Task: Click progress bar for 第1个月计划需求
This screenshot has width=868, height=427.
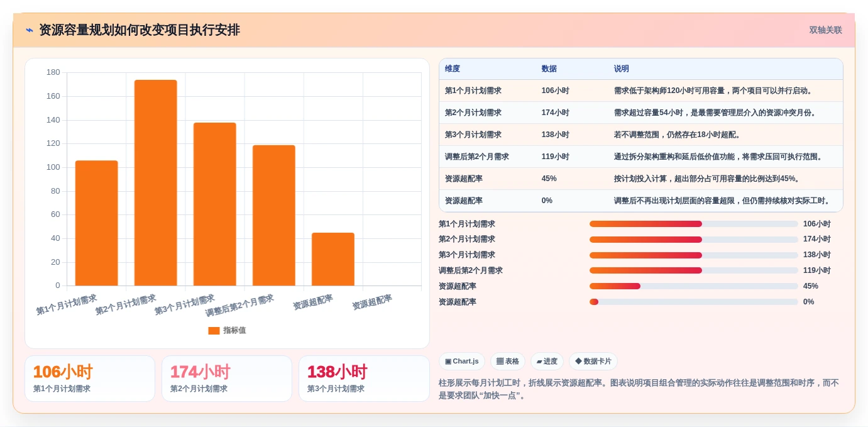Action: [x=694, y=224]
